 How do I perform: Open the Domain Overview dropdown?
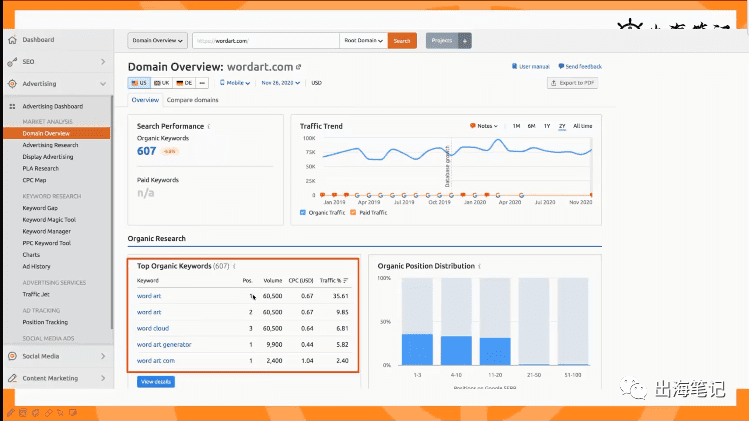(x=157, y=41)
